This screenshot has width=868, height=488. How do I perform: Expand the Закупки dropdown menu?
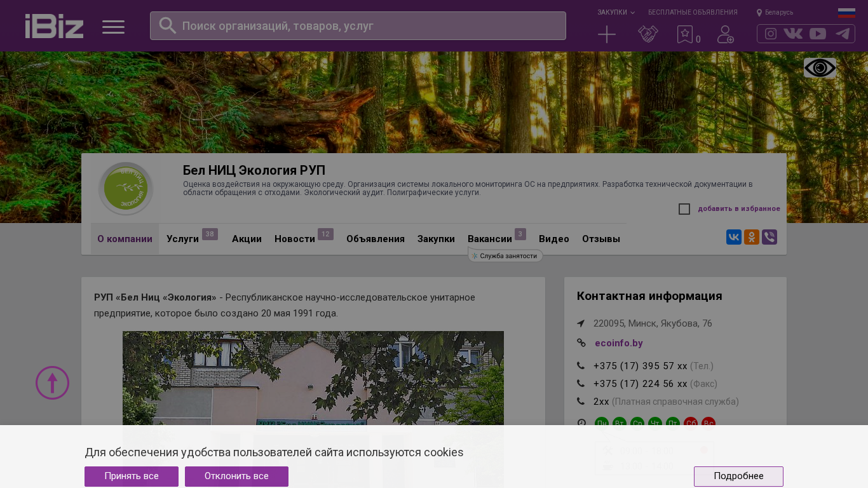[x=615, y=13]
